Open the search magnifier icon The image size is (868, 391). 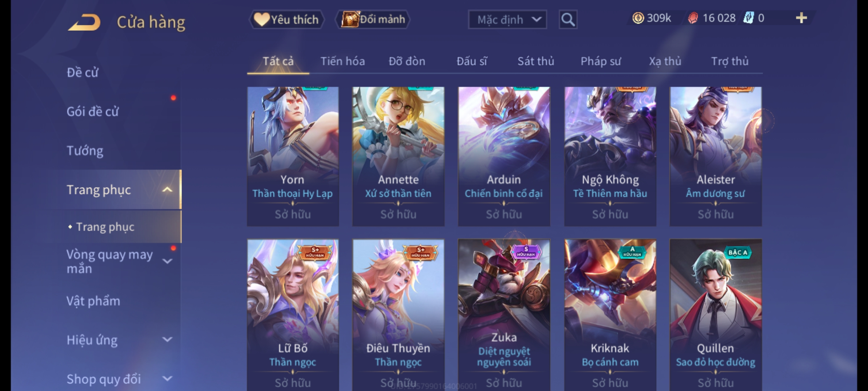[x=568, y=20]
